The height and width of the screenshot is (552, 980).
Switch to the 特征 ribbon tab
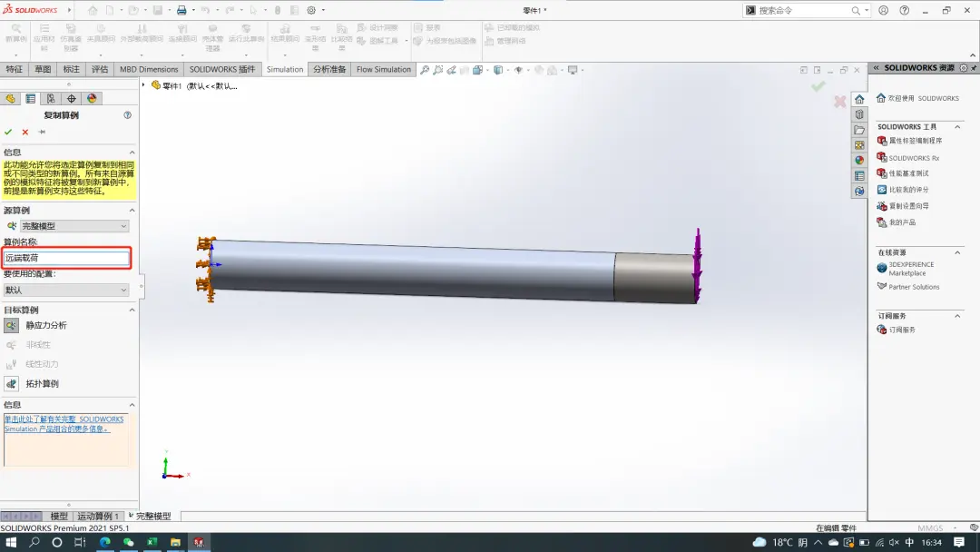pyautogui.click(x=15, y=69)
